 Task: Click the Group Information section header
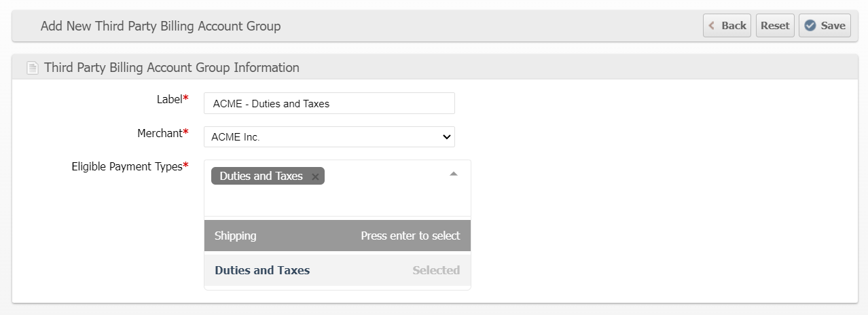171,68
